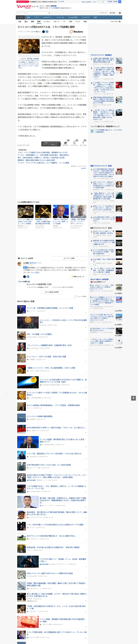
Task: Click the scroll-to-top arrow button
Action: (x=133, y=398)
